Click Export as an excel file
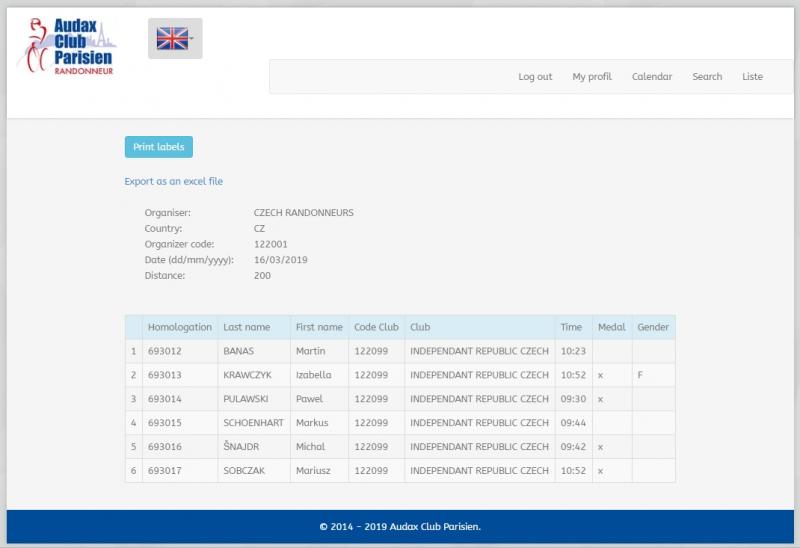The height and width of the screenshot is (548, 800). coord(174,182)
